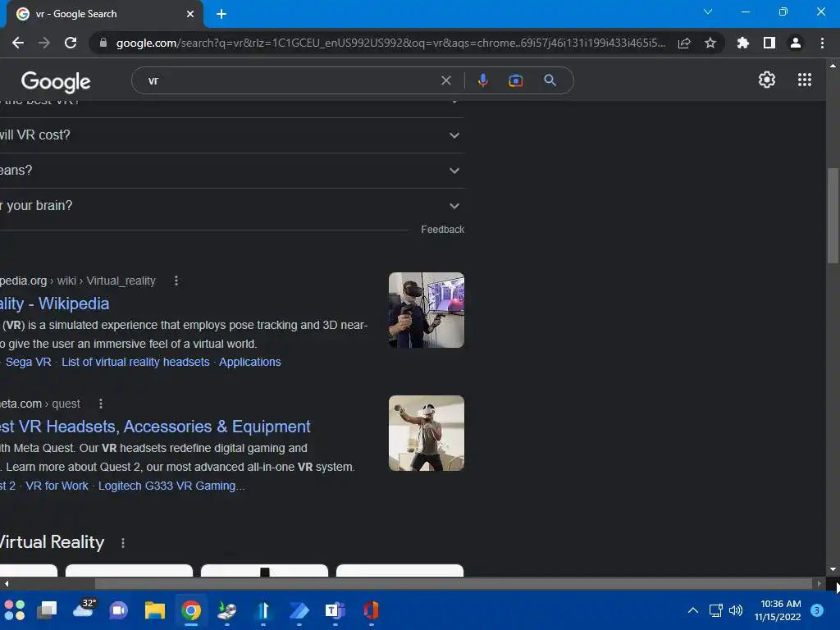Click the forward navigation arrow
840x630 pixels.
(x=44, y=43)
